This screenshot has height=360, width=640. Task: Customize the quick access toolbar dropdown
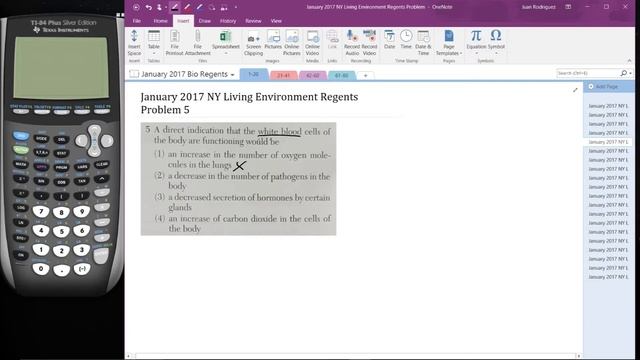pos(236,7)
